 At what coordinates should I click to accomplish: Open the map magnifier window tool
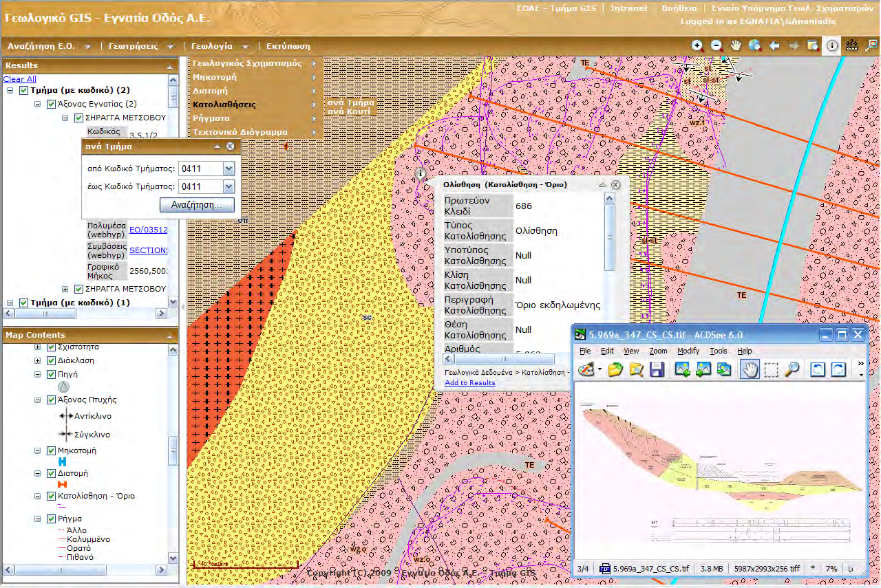pos(812,45)
